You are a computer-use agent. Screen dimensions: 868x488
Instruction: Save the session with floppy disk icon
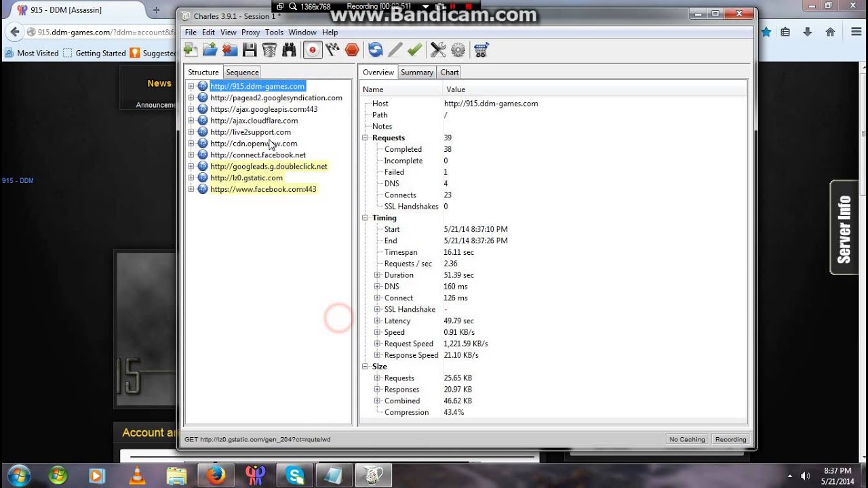tap(250, 49)
